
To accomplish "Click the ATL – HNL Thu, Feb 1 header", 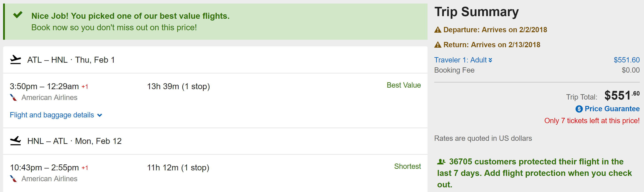I will (x=71, y=60).
